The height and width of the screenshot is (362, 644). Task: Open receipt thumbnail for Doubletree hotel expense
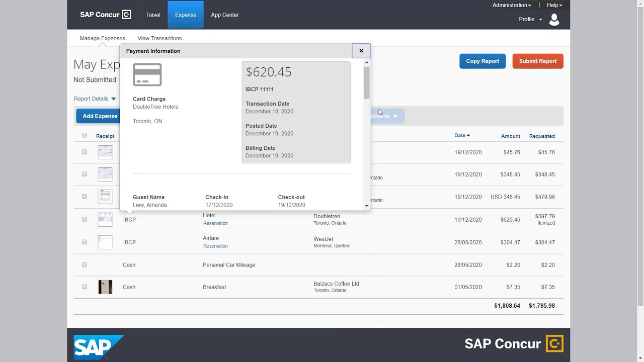point(105,219)
